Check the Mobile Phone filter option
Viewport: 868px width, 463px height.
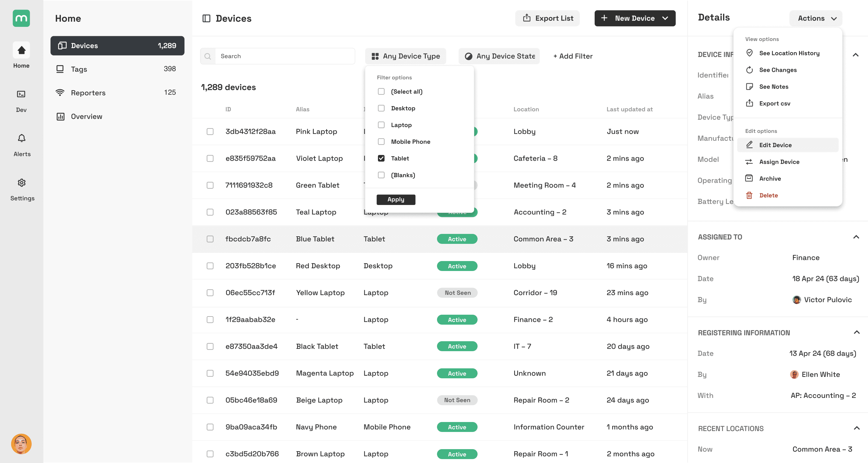[x=381, y=142]
